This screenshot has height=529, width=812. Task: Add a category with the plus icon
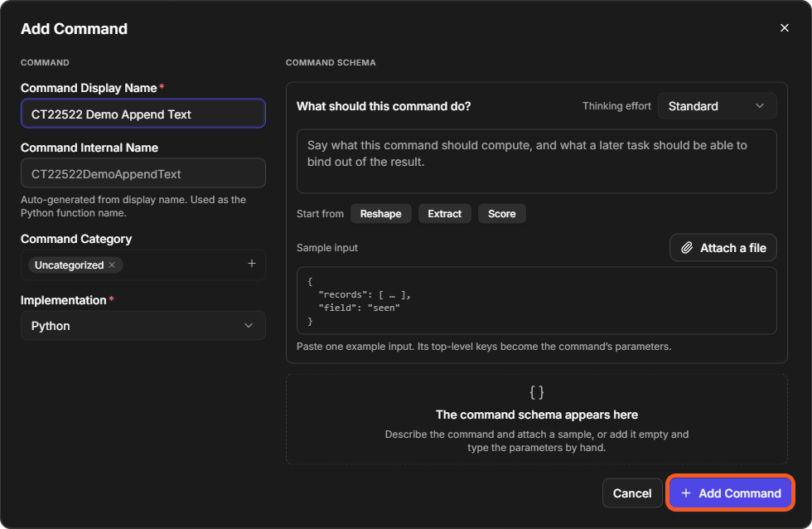point(252,264)
